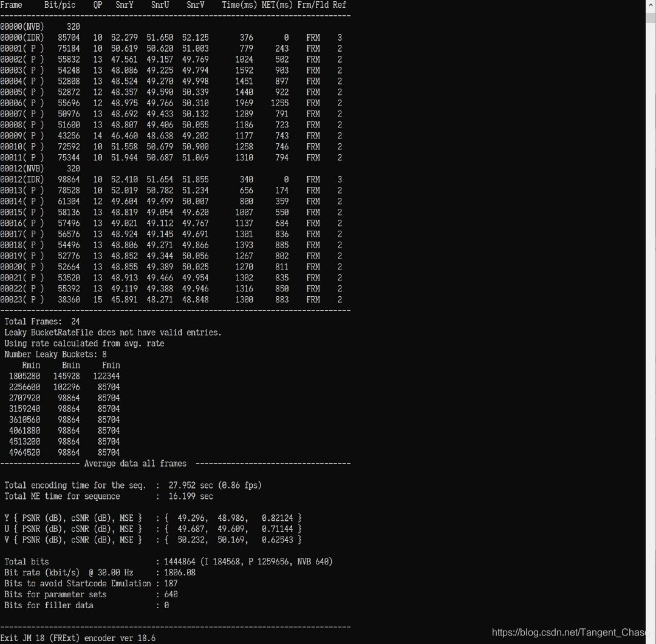This screenshot has width=656, height=644.
Task: Click the 'Total bits' label
Action: pyautogui.click(x=26, y=561)
